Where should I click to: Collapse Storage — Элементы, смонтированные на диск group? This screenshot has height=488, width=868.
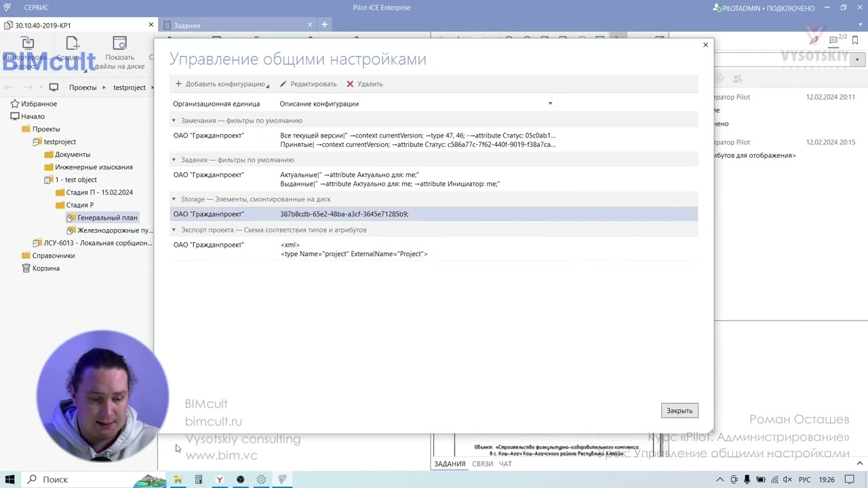[174, 199]
